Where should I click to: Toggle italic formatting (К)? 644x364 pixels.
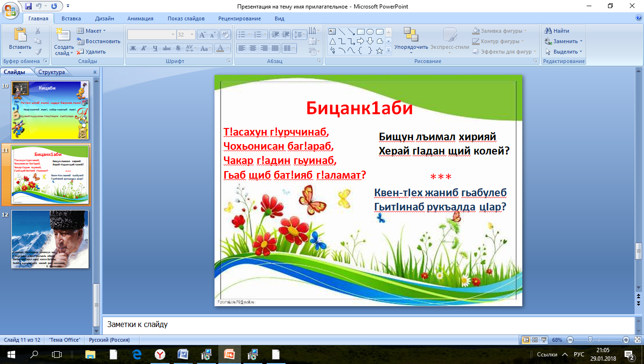143,48
